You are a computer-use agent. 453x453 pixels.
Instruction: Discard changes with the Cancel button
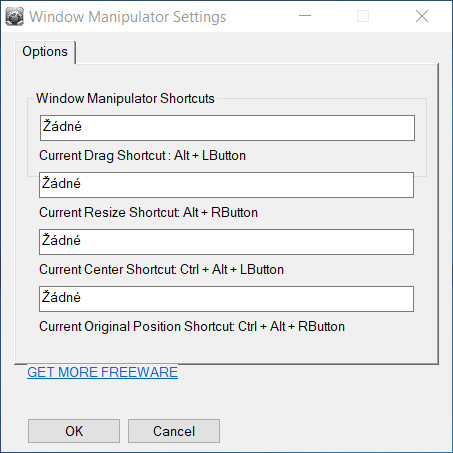click(x=174, y=431)
